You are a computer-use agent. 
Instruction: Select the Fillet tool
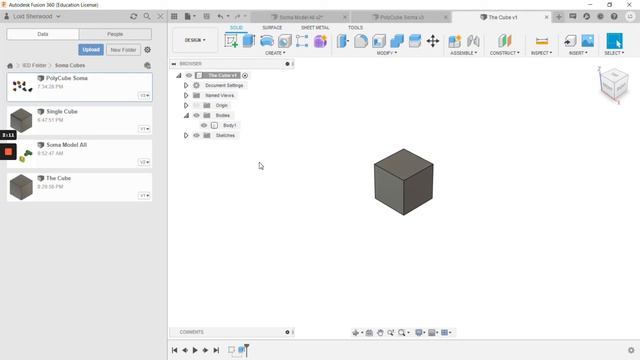361,41
